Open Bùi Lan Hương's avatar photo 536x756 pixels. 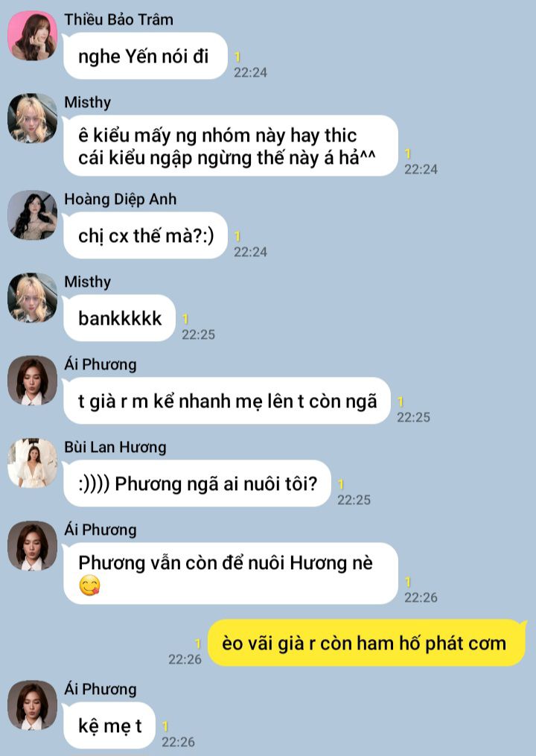pyautogui.click(x=32, y=463)
